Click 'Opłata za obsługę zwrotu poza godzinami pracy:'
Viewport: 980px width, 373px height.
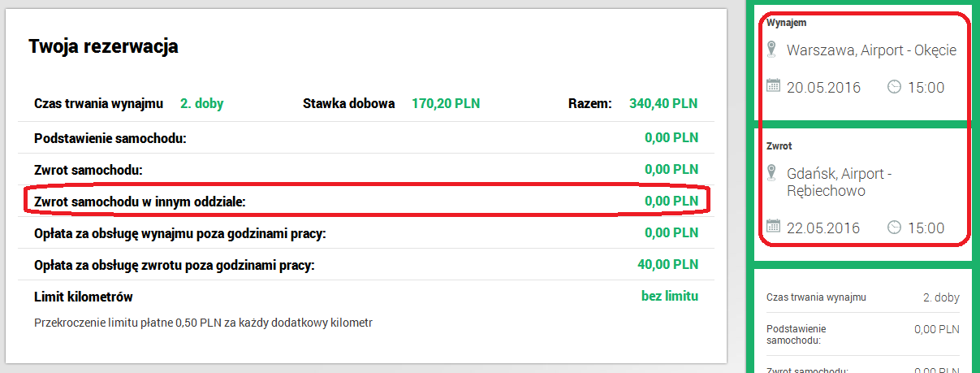pyautogui.click(x=175, y=265)
